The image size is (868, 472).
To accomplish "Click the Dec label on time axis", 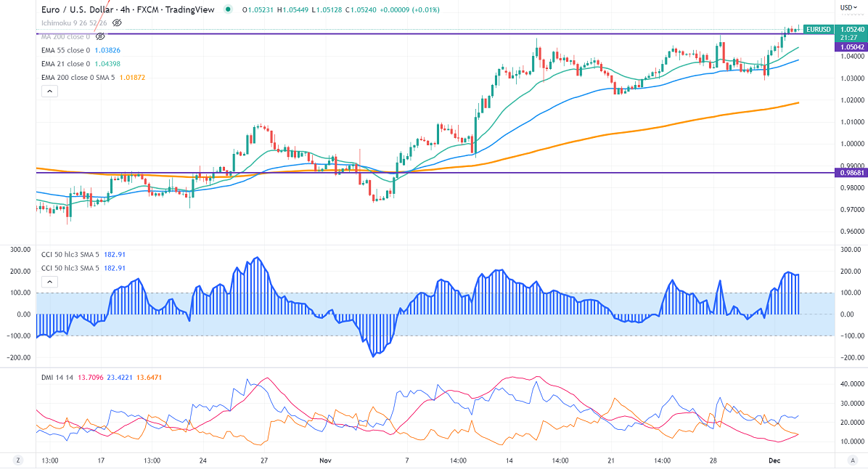I will click(774, 461).
